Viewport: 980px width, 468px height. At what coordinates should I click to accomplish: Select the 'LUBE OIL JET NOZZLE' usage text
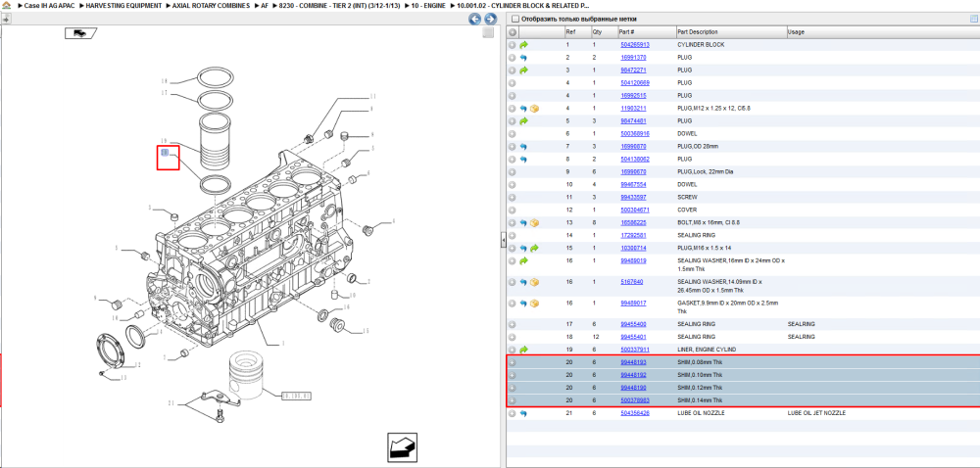click(819, 413)
